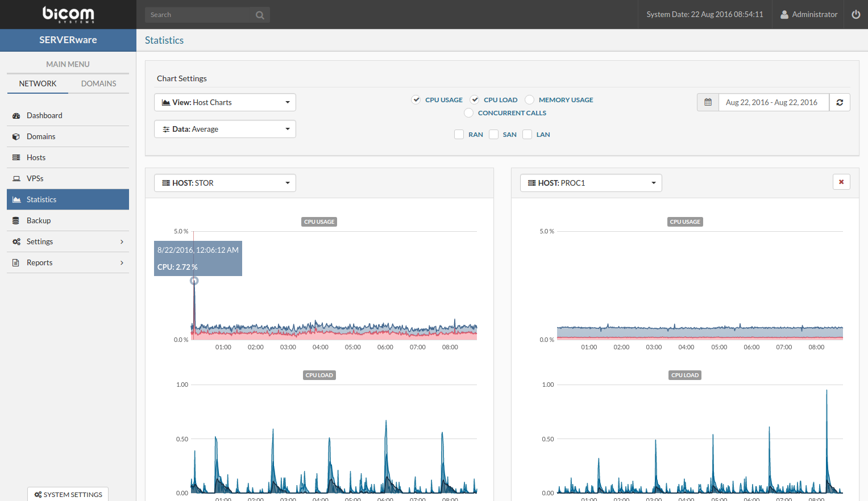
Task: Open the View: Host Charts dropdown
Action: [x=225, y=102]
